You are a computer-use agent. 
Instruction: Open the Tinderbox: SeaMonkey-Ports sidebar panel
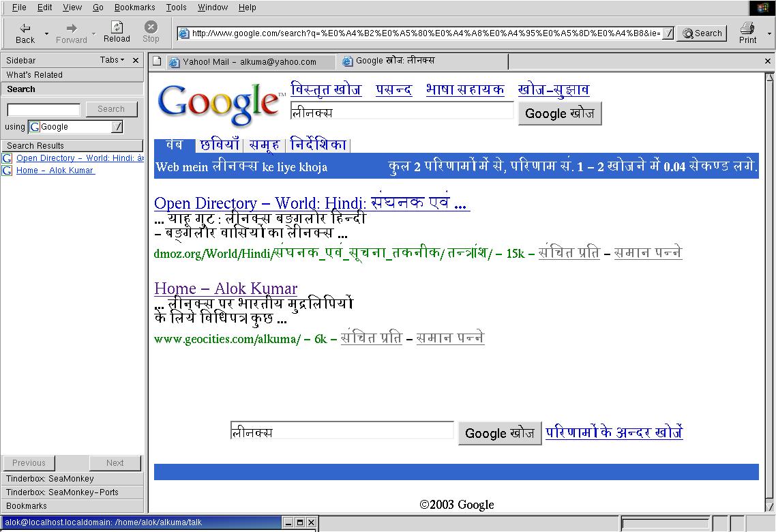(x=72, y=492)
